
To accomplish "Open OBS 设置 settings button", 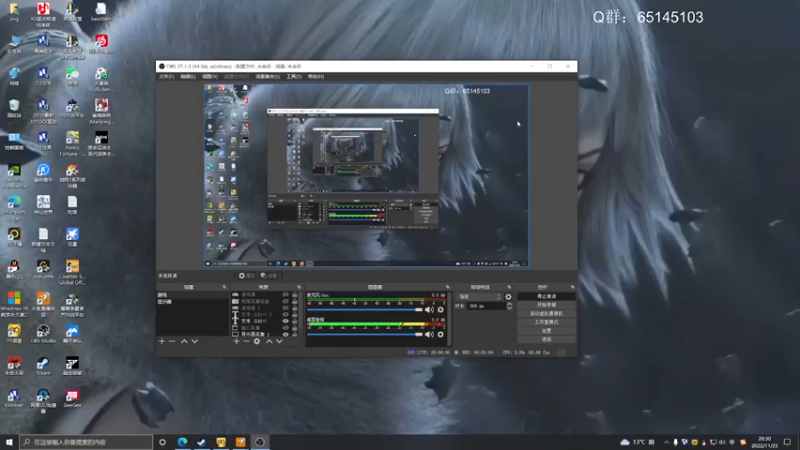I will [x=546, y=331].
